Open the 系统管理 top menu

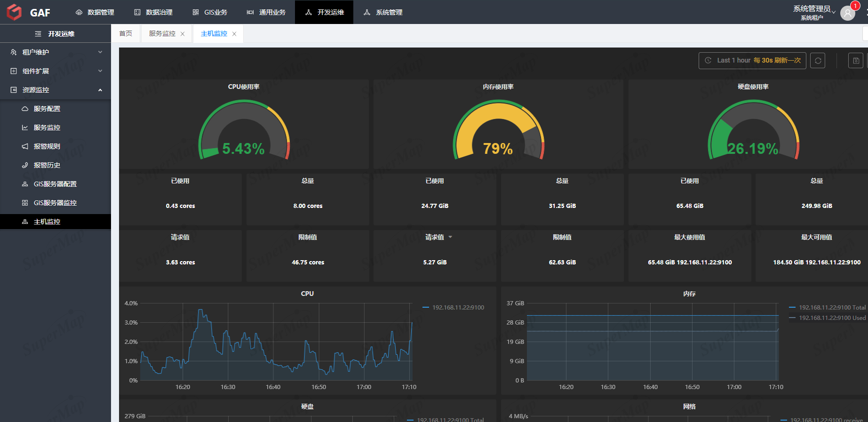(383, 12)
